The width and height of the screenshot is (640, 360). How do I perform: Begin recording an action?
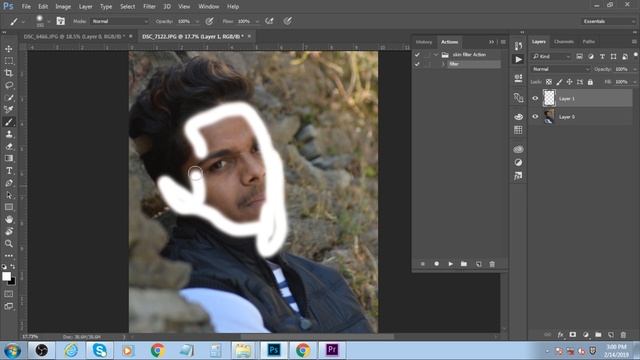(x=437, y=264)
